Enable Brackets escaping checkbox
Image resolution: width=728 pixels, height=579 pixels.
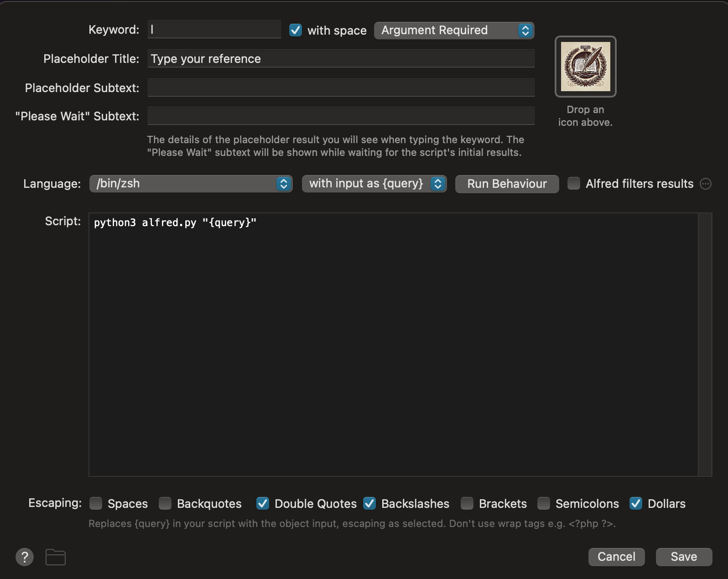[x=467, y=503]
